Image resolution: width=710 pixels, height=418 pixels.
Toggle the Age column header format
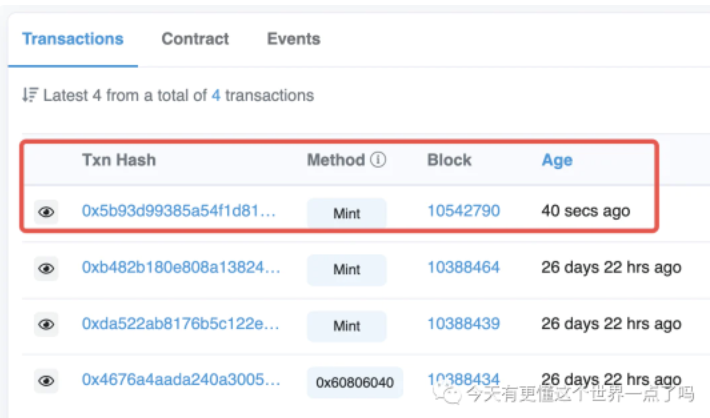(x=557, y=160)
